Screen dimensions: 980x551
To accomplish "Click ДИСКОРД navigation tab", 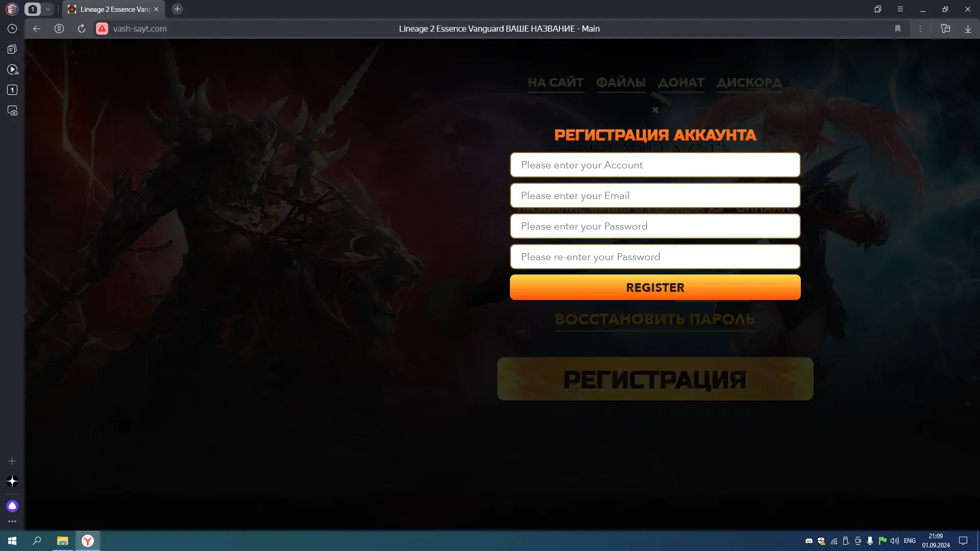I will click(x=749, y=83).
